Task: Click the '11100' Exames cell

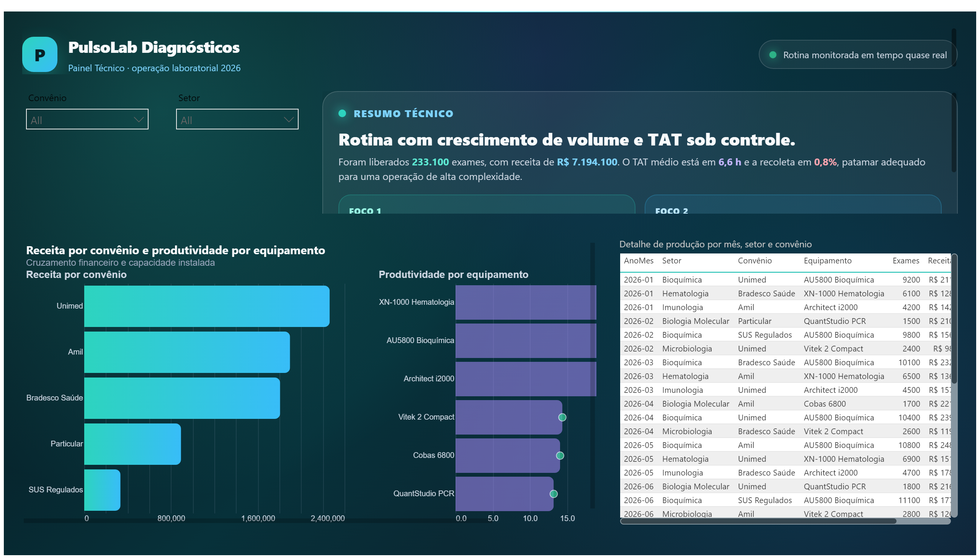Action: [x=909, y=500]
